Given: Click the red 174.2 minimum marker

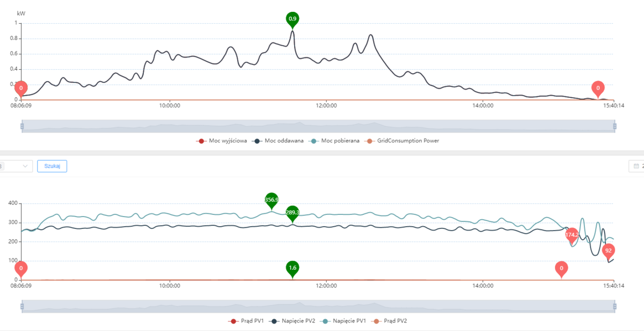Looking at the screenshot, I should click(x=572, y=235).
